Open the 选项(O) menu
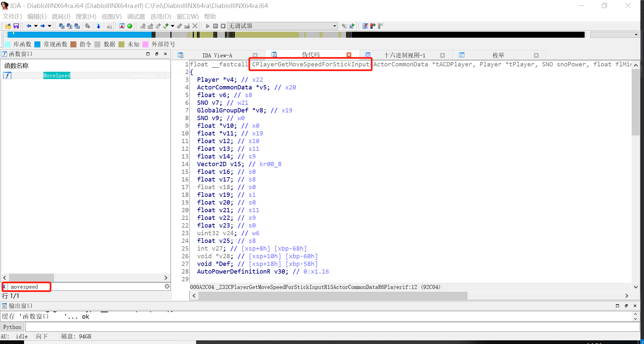644x344 pixels. click(x=160, y=16)
